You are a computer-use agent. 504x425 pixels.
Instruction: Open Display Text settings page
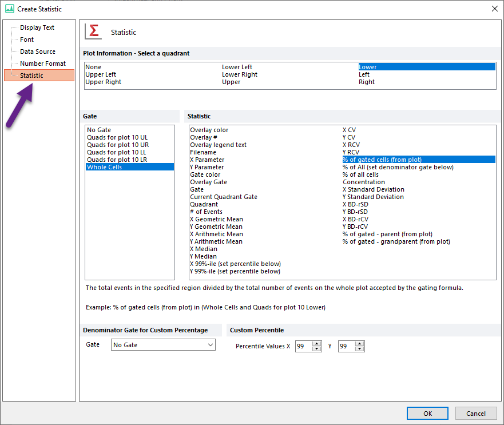(37, 27)
